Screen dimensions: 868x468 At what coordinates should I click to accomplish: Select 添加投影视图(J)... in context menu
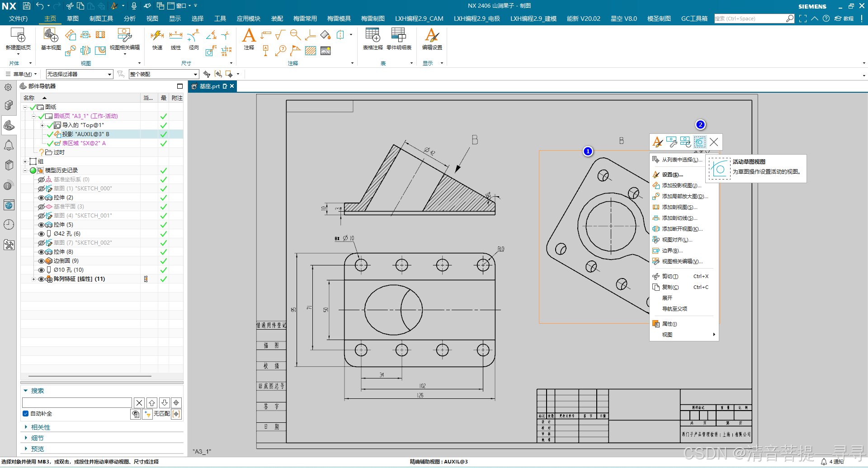click(681, 185)
